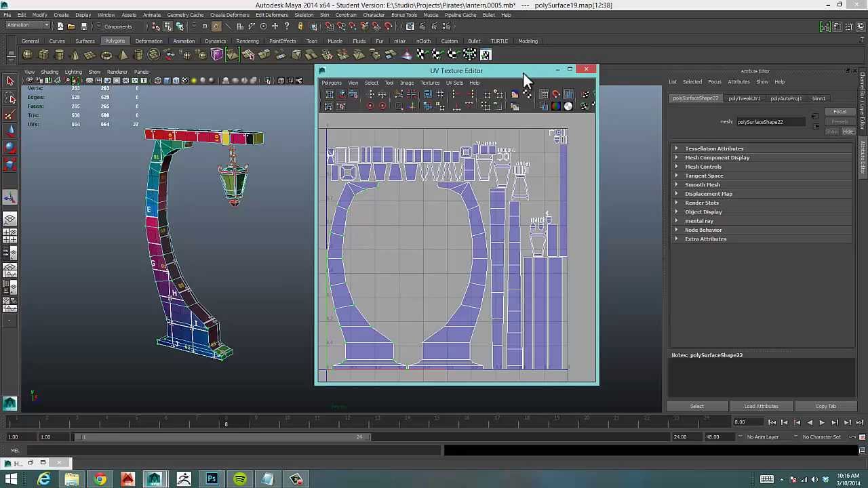Click the time range slider bar
Screen dimensions: 868x488
(x=222, y=437)
